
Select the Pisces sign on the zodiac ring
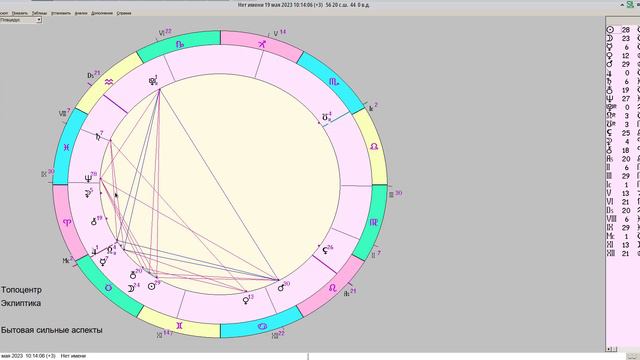click(x=67, y=148)
